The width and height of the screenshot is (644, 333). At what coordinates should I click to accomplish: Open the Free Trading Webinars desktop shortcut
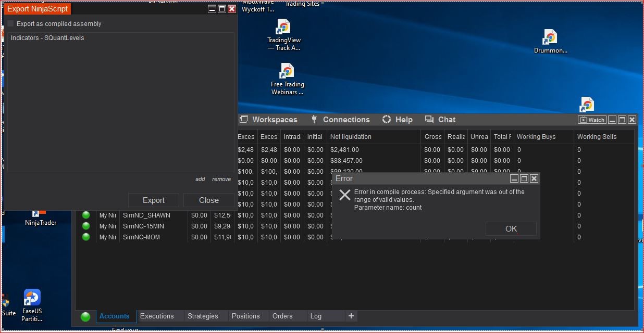tap(287, 79)
